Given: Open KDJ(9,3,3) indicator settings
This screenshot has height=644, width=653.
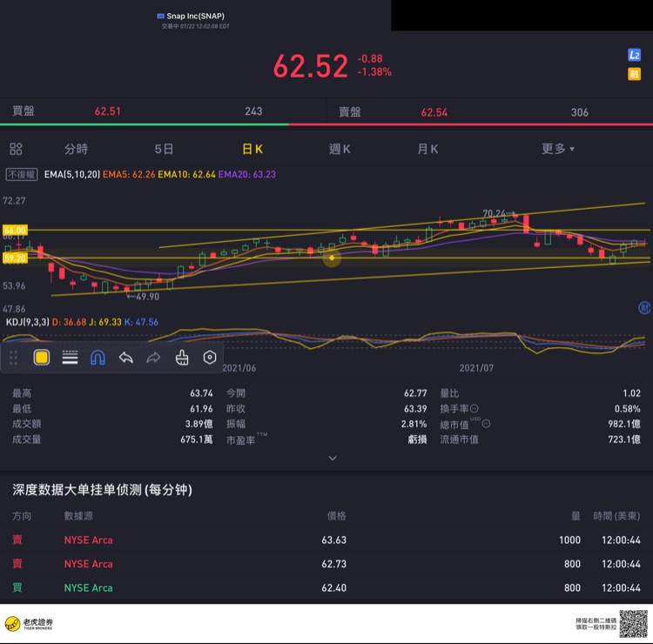Looking at the screenshot, I should click(28, 322).
